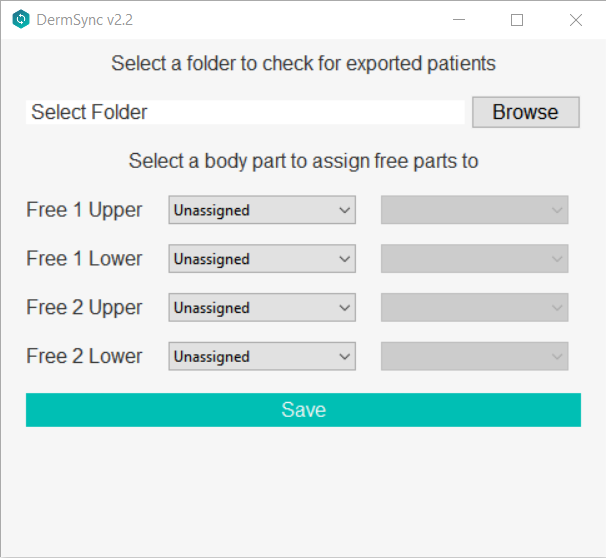Click the Free 1 Upper label
Screen dimensions: 606x558
84,210
